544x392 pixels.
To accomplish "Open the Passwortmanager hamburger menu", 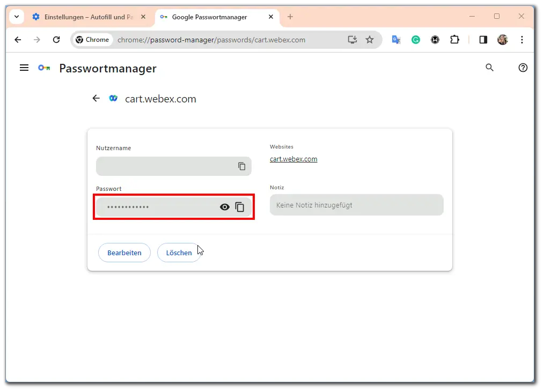I will click(x=24, y=68).
